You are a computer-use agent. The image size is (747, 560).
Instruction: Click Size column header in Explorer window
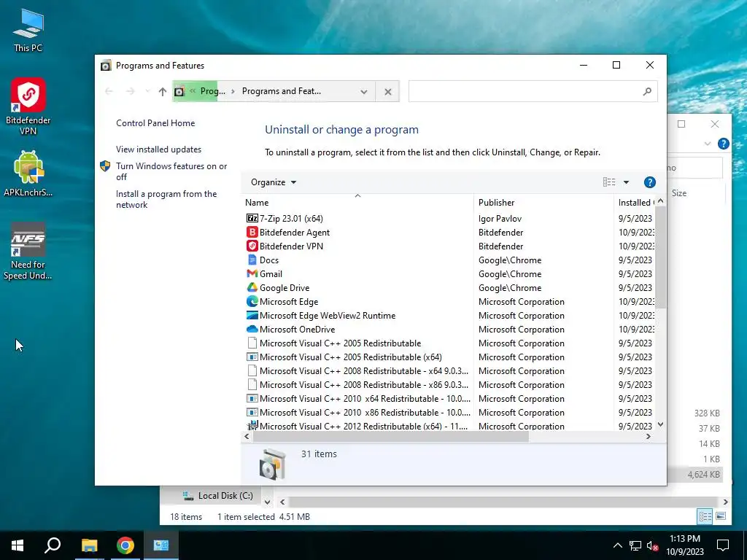[x=679, y=192]
